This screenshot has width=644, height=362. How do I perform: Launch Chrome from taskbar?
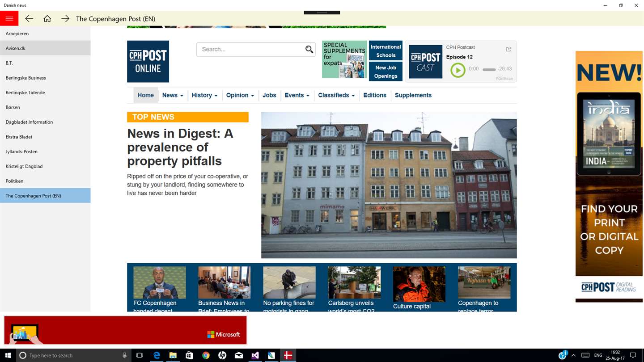206,355
